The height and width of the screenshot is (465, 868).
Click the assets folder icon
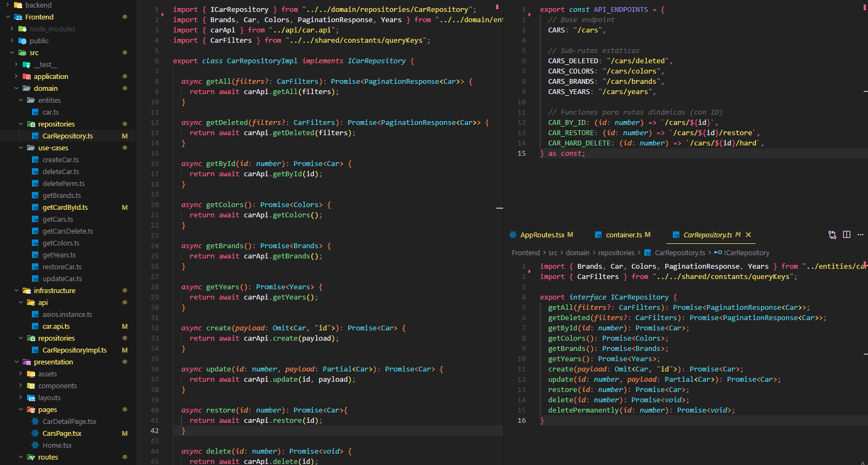(x=31, y=374)
